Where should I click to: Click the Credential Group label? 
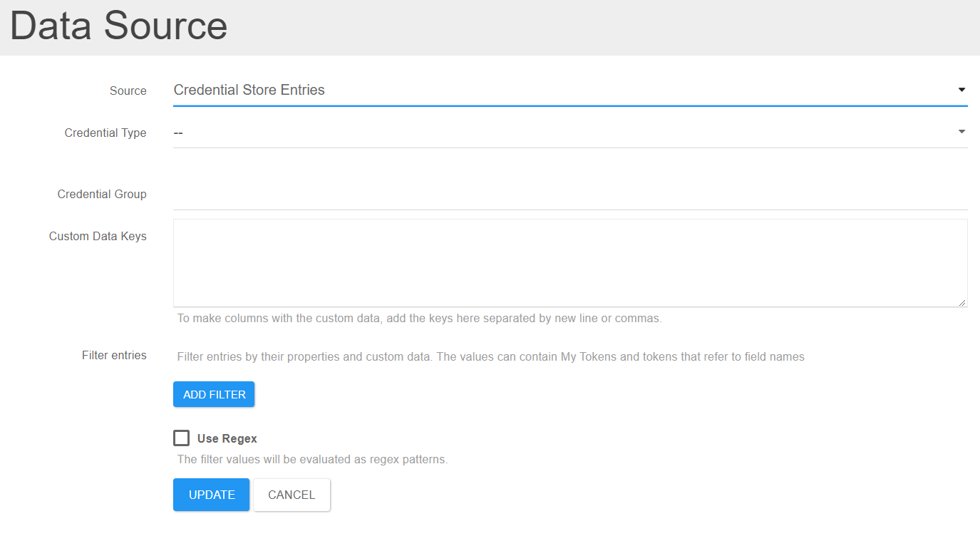click(102, 194)
